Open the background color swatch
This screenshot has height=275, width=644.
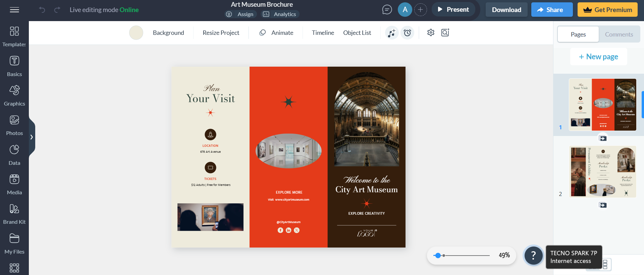(x=136, y=33)
